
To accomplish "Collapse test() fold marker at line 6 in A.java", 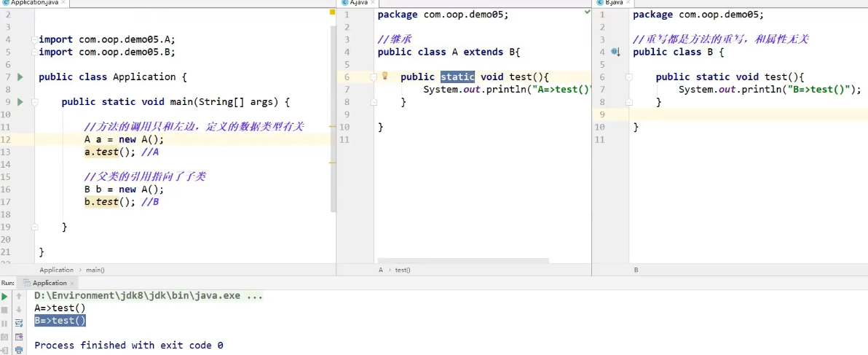I will (x=374, y=77).
